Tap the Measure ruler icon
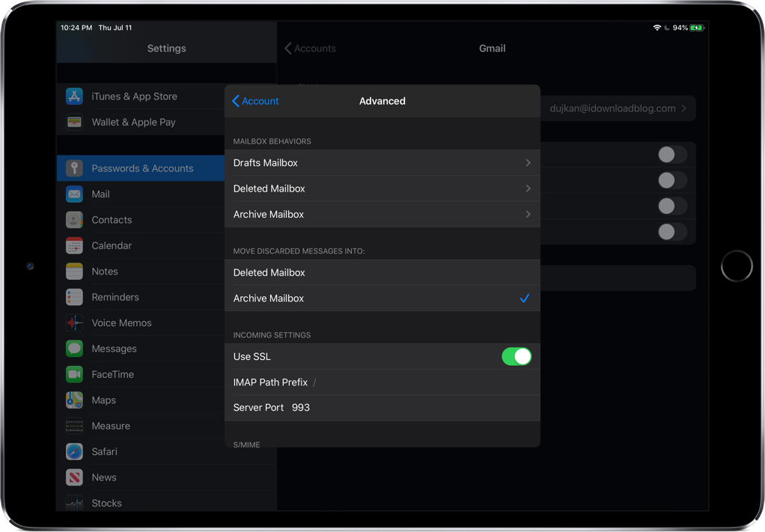 point(74,426)
